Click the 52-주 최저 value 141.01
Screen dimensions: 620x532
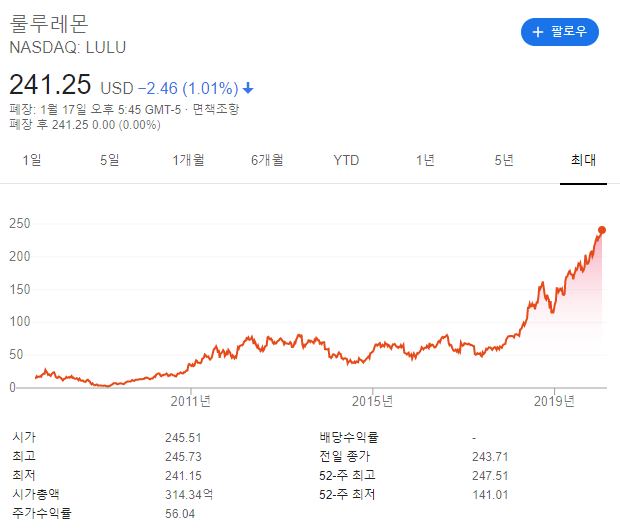coord(490,494)
